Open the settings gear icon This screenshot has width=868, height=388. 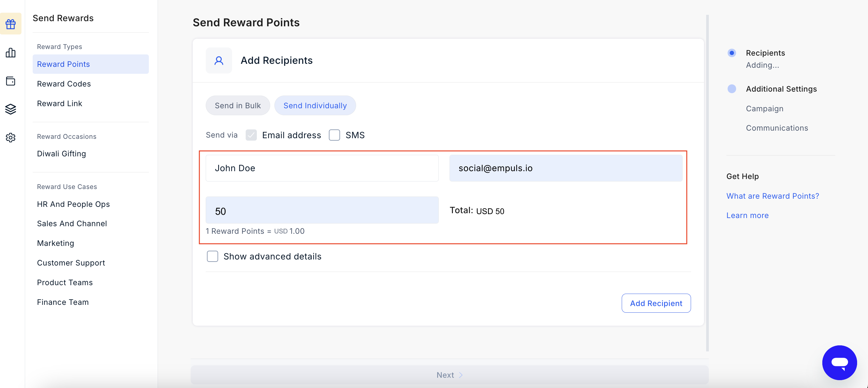click(11, 137)
